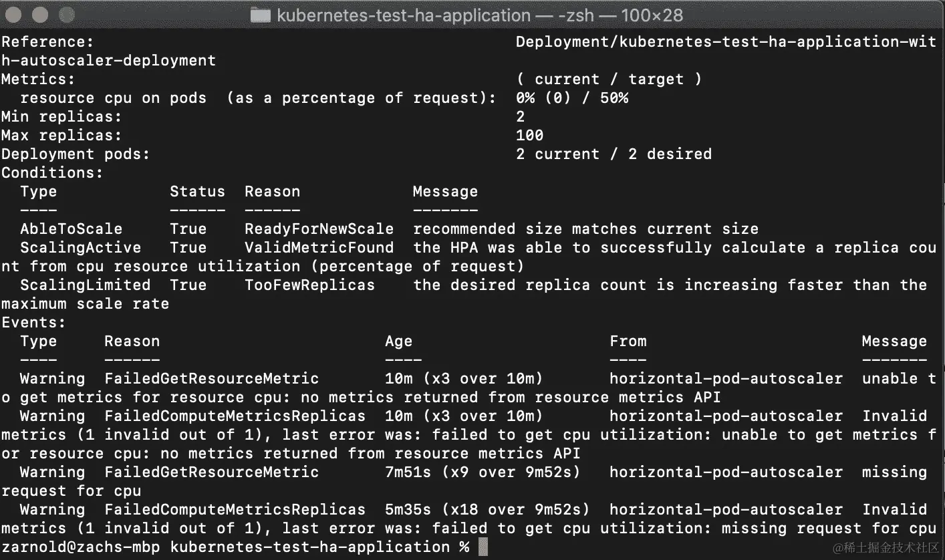
Task: Click the 'TooFewReplicas' reason
Action: (310, 285)
